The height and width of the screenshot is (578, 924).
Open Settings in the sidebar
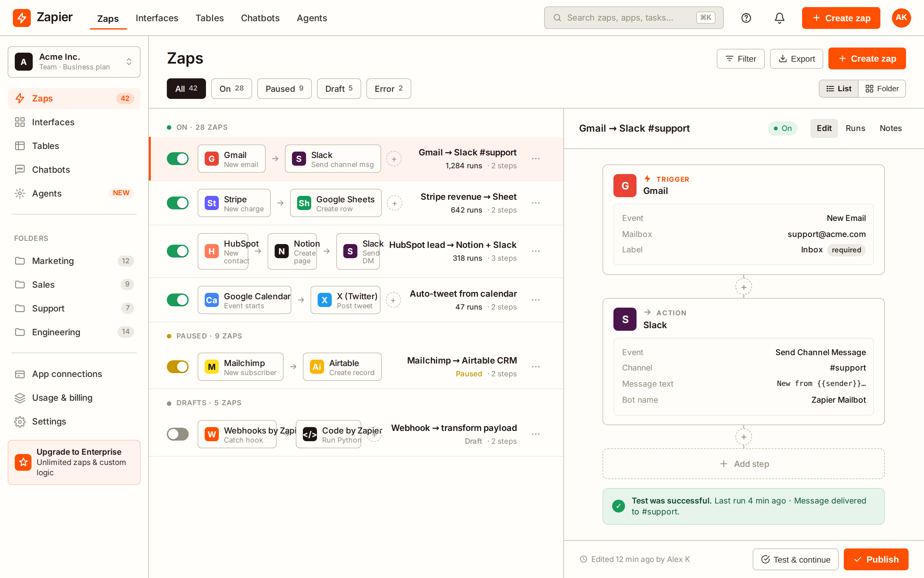click(74, 422)
